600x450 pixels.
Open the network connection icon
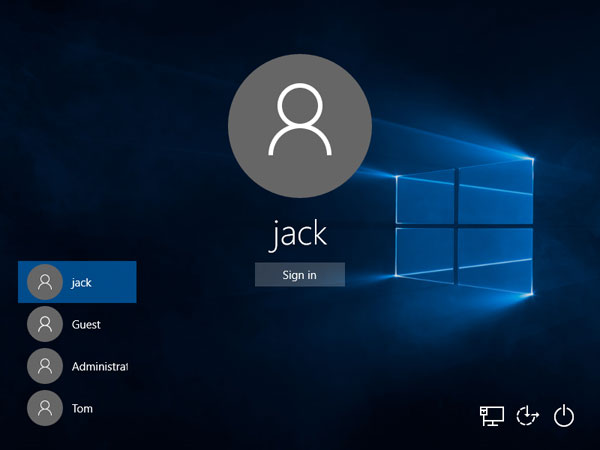491,416
